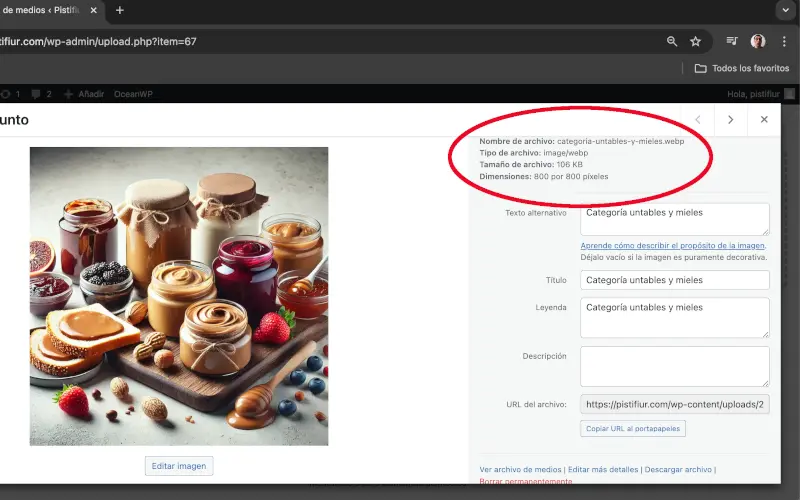Bookmark this page with star icon
Viewport: 800px width, 500px height.
pos(696,41)
